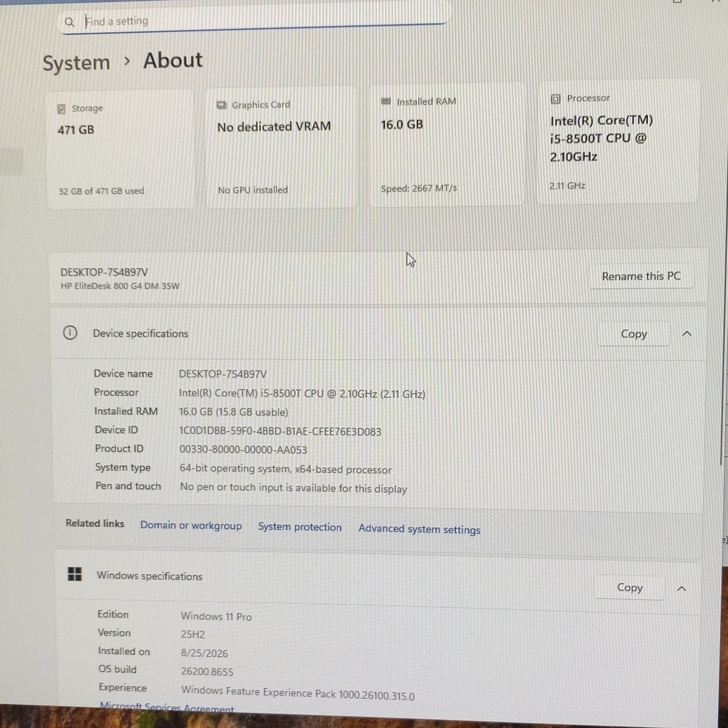This screenshot has width=728, height=728.
Task: Open Advanced system settings link
Action: point(419,529)
